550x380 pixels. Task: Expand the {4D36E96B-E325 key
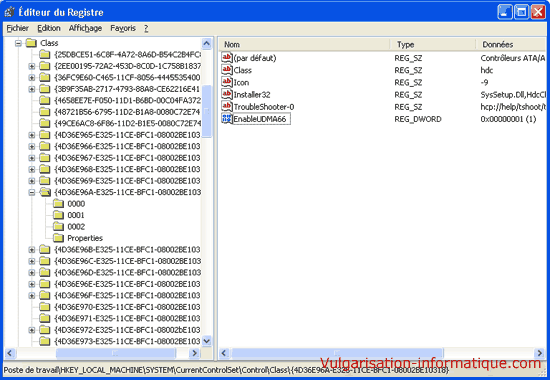pyautogui.click(x=32, y=250)
